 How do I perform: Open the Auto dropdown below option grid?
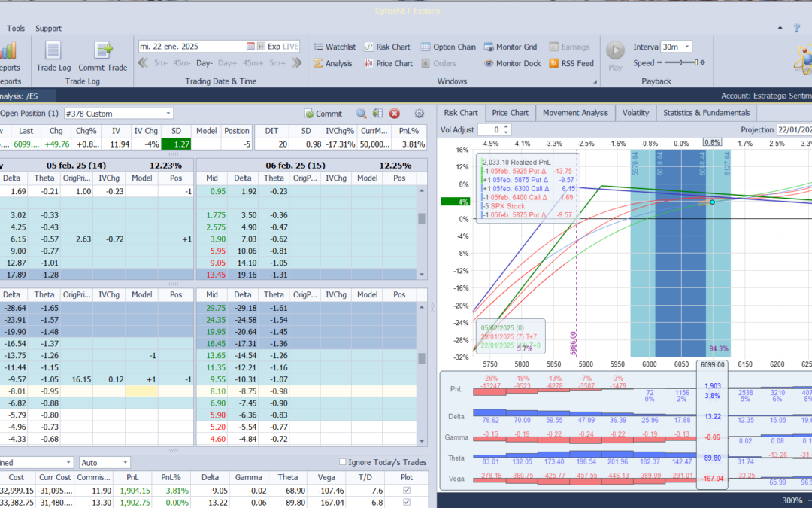click(126, 462)
